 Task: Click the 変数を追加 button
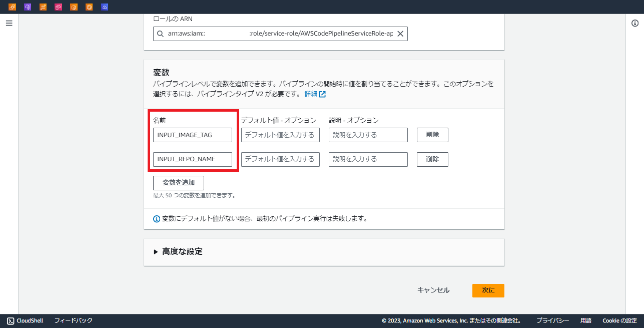pos(179,183)
